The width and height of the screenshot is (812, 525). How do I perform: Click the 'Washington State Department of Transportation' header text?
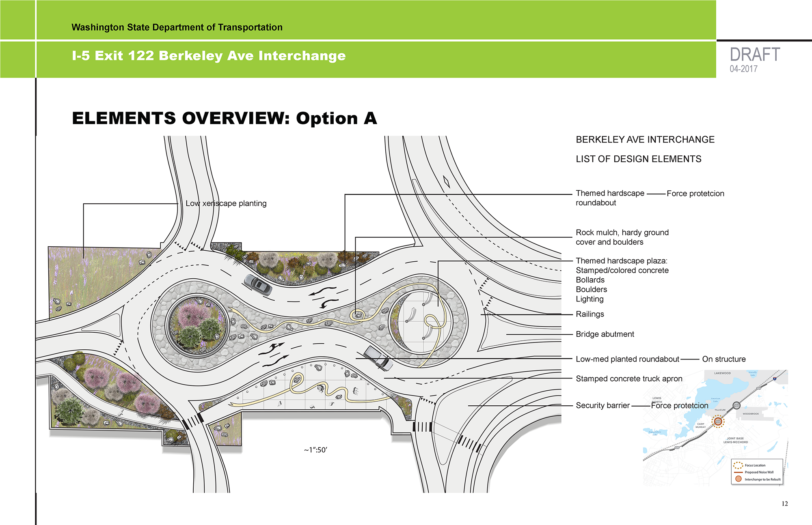point(177,27)
